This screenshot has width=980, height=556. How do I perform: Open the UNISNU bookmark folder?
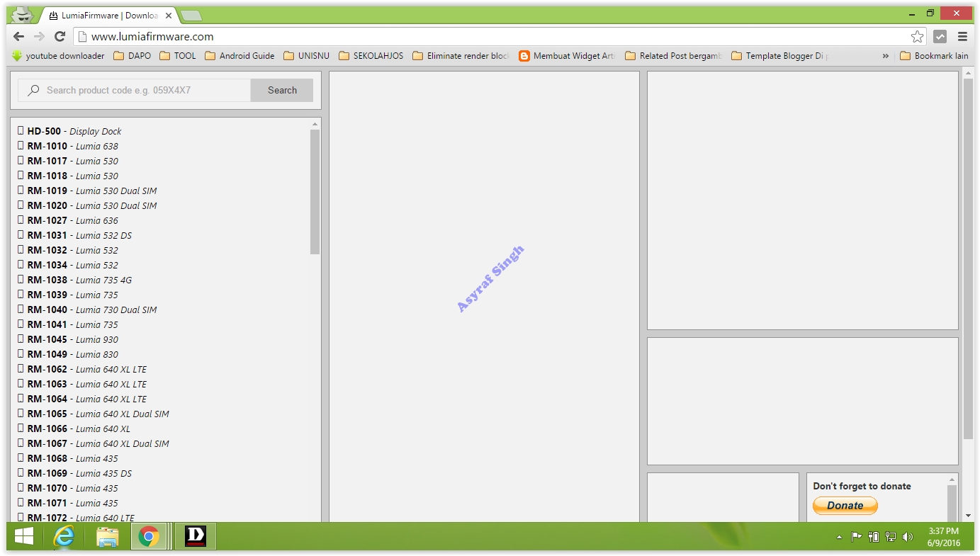pyautogui.click(x=307, y=56)
